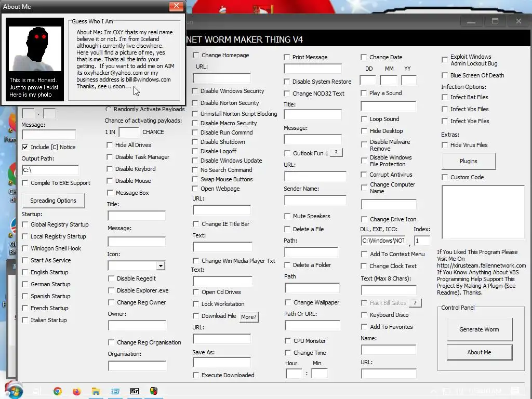Open Google Chrome from the taskbar
The width and height of the screenshot is (532, 399).
[x=58, y=391]
